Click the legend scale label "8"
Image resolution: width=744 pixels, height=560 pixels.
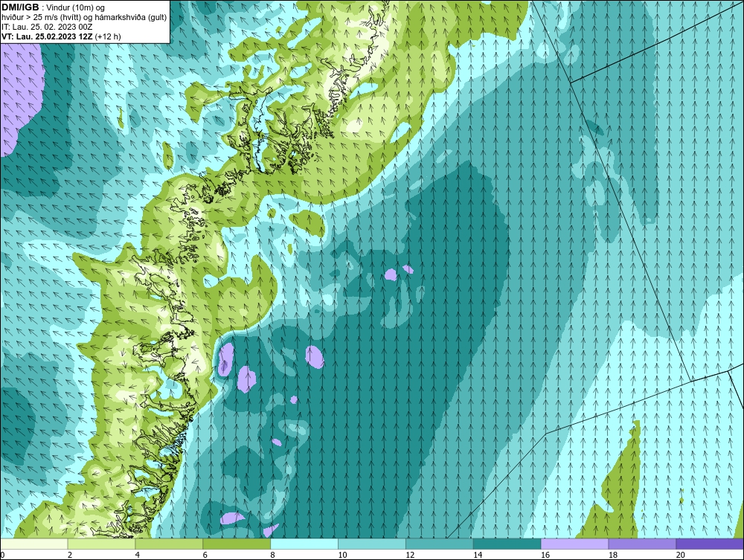(x=272, y=555)
